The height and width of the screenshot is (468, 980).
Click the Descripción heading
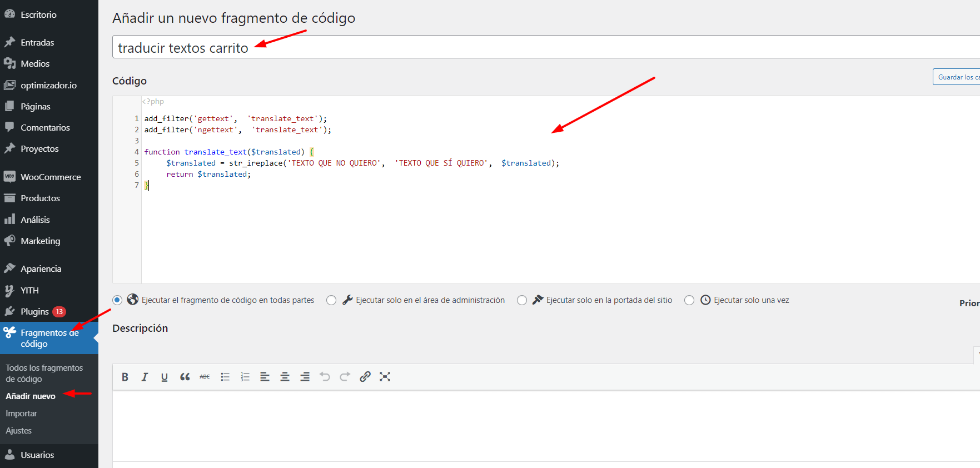click(x=140, y=328)
